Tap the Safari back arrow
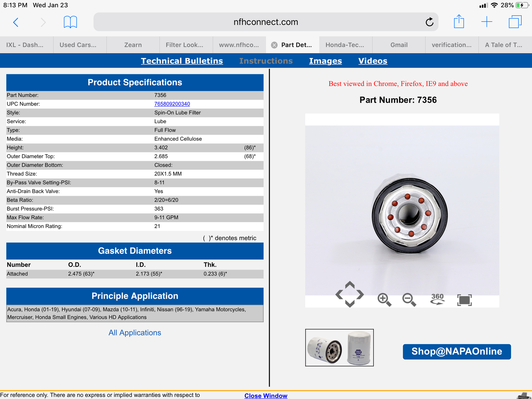Image resolution: width=532 pixels, height=399 pixels. tap(16, 22)
